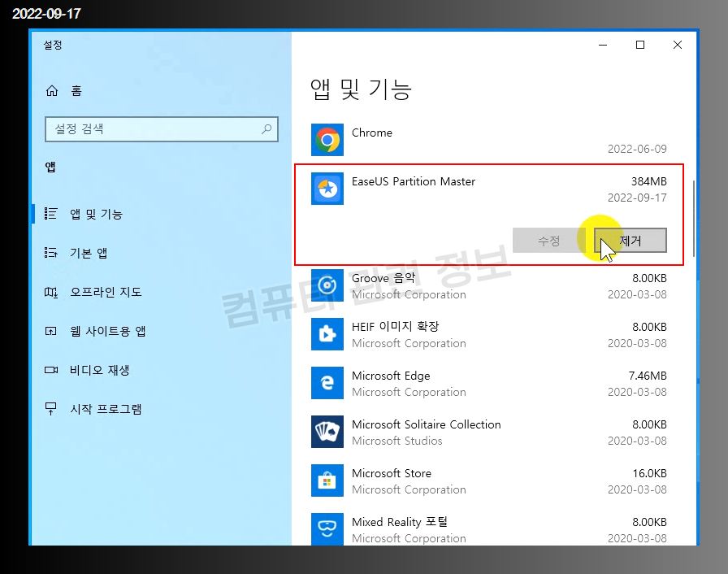This screenshot has width=728, height=574.
Task: Click the Home house icon
Action: 52,90
